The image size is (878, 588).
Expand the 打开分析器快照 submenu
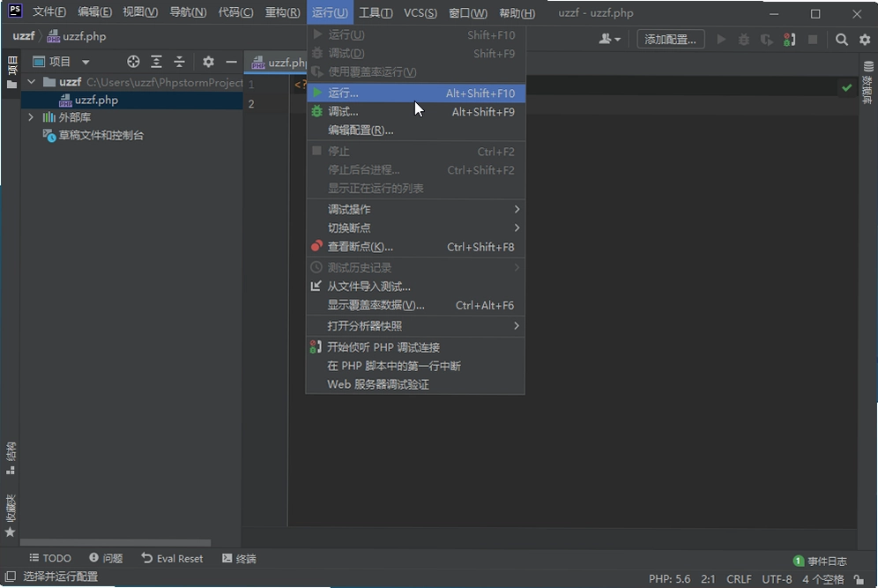pyautogui.click(x=415, y=326)
